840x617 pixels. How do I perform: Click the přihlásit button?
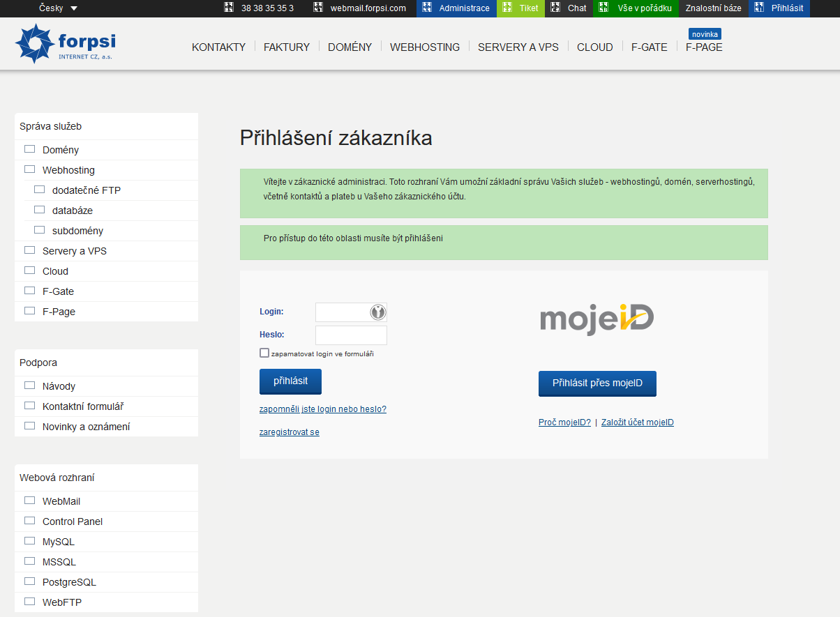290,381
